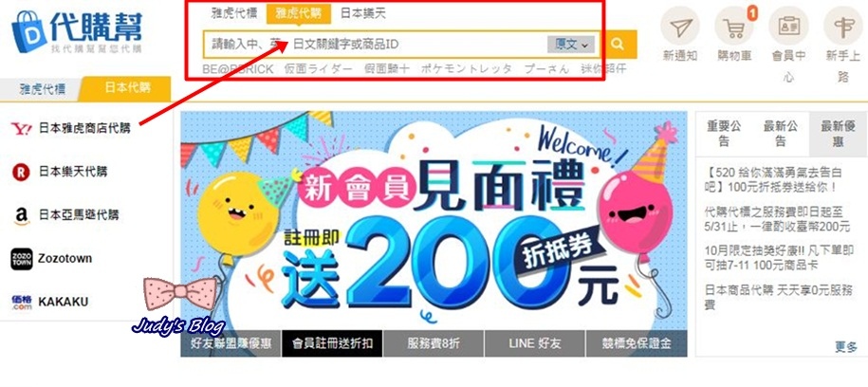Switch to the 日本樂天 search tab

(x=363, y=13)
